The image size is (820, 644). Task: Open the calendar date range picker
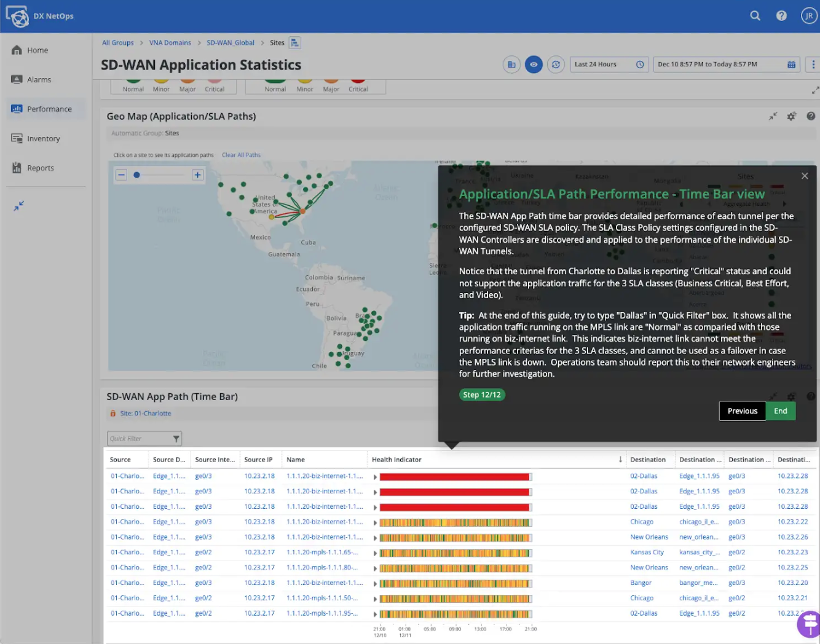coord(791,65)
